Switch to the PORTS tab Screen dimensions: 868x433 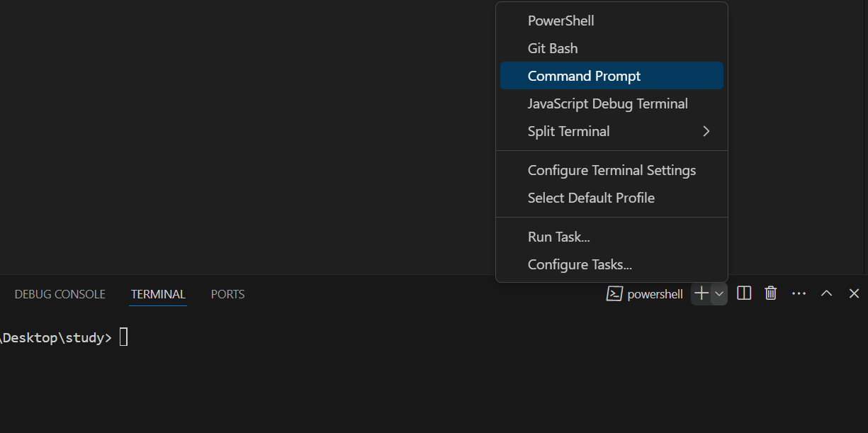point(227,294)
